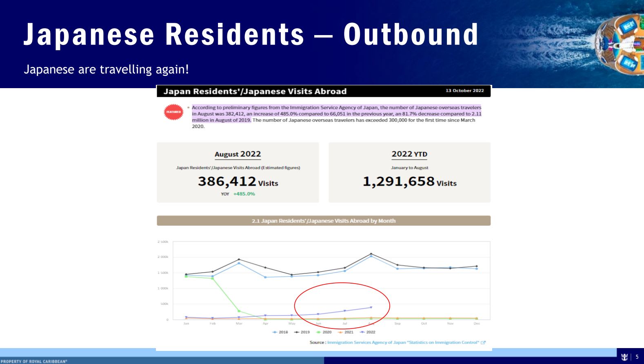
Task: Click the '2022 YTD' card heading
Action: tap(409, 154)
